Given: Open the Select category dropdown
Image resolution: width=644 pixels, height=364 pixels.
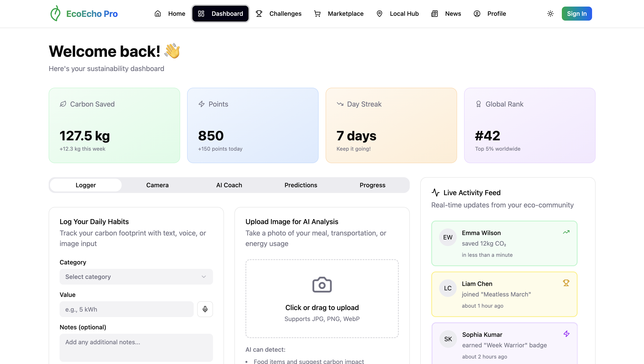Looking at the screenshot, I should coord(136,277).
